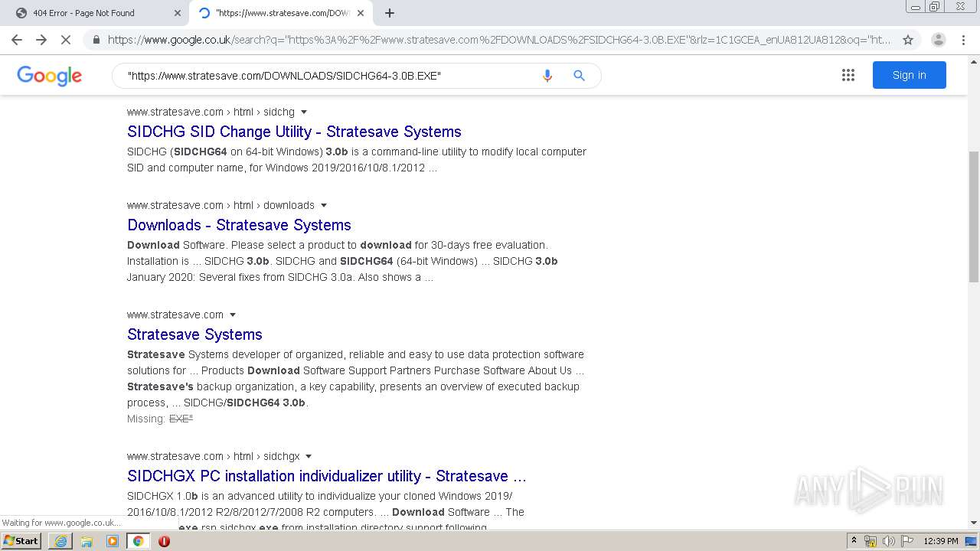Click the Google logo
Screen dimensions: 980x551
click(x=49, y=75)
